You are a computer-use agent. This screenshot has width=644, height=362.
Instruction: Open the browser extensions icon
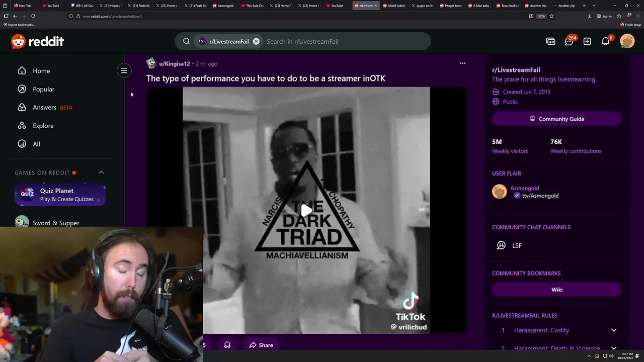[x=619, y=16]
